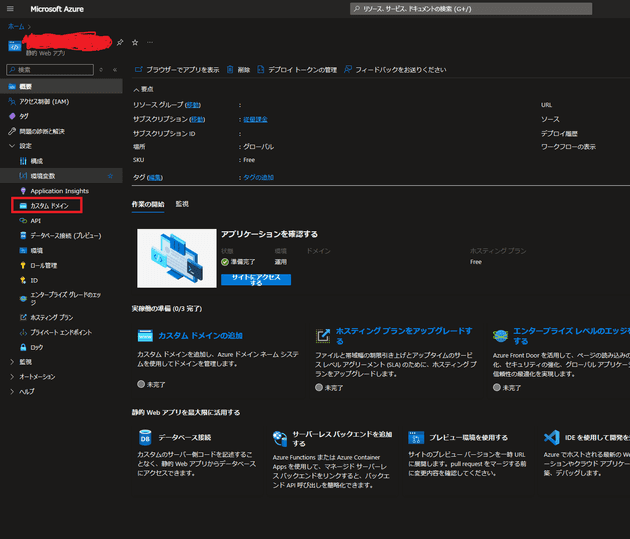Click the static web app resource icon
The image size is (630, 539).
coord(15,47)
